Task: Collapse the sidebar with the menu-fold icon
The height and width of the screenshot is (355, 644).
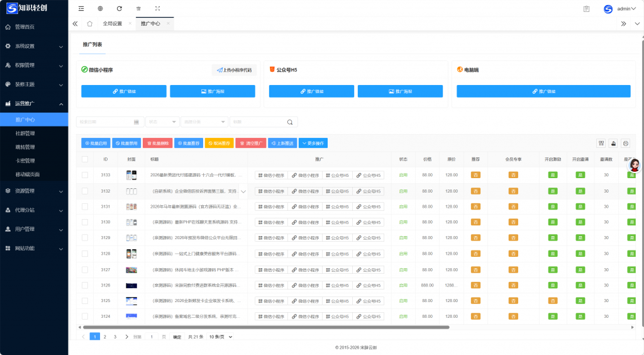Action: pyautogui.click(x=81, y=9)
